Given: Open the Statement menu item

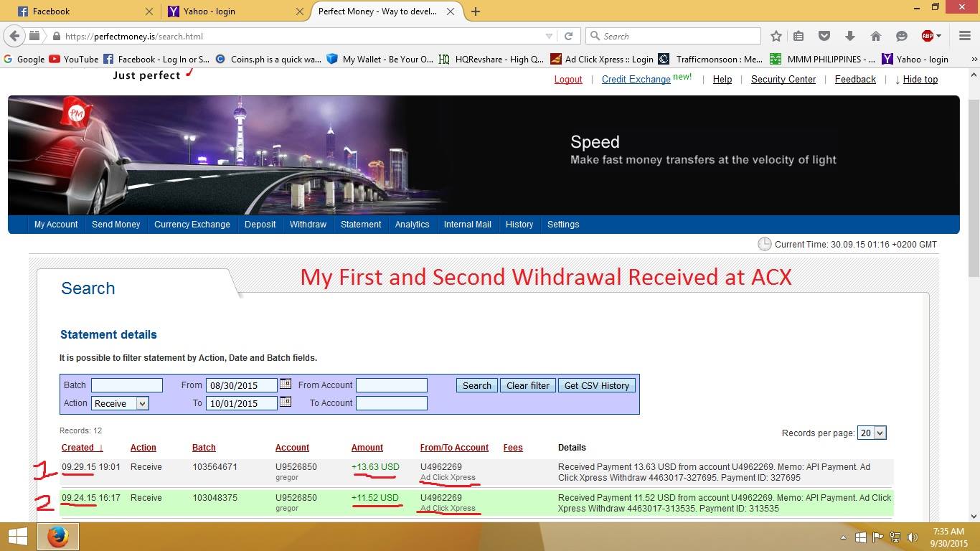Looking at the screenshot, I should pos(361,225).
